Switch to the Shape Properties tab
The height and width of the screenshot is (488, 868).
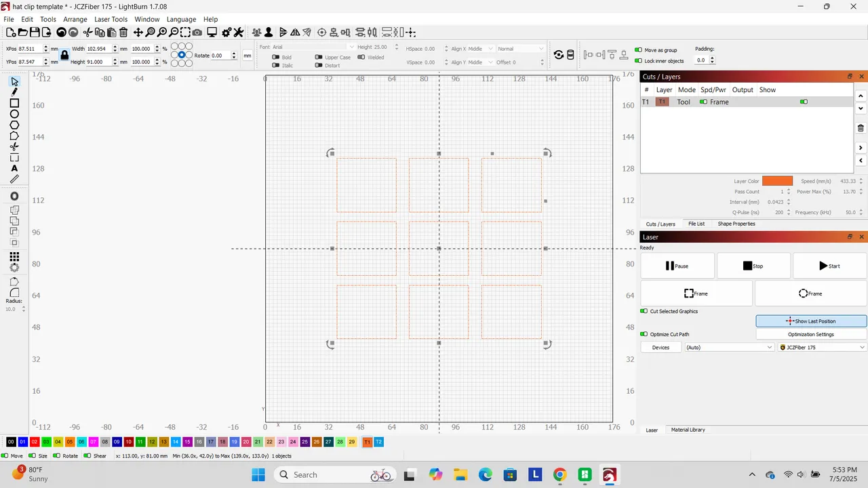(x=736, y=224)
